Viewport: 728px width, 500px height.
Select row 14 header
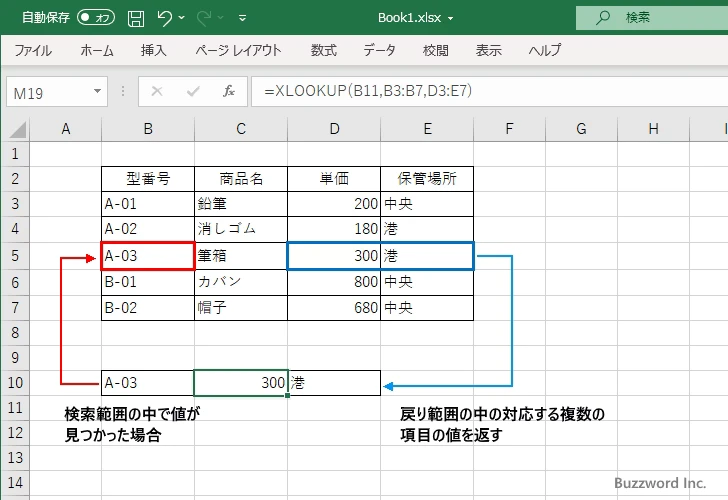[15, 483]
